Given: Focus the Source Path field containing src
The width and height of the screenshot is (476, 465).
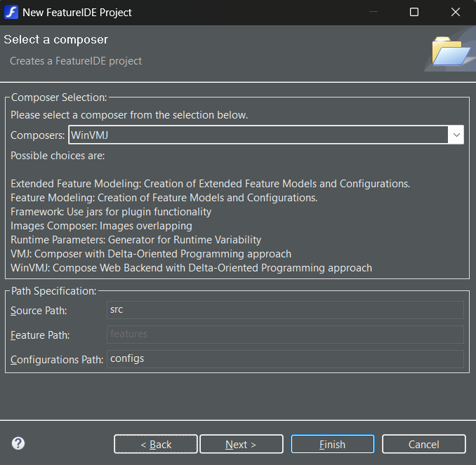Looking at the screenshot, I should click(285, 310).
